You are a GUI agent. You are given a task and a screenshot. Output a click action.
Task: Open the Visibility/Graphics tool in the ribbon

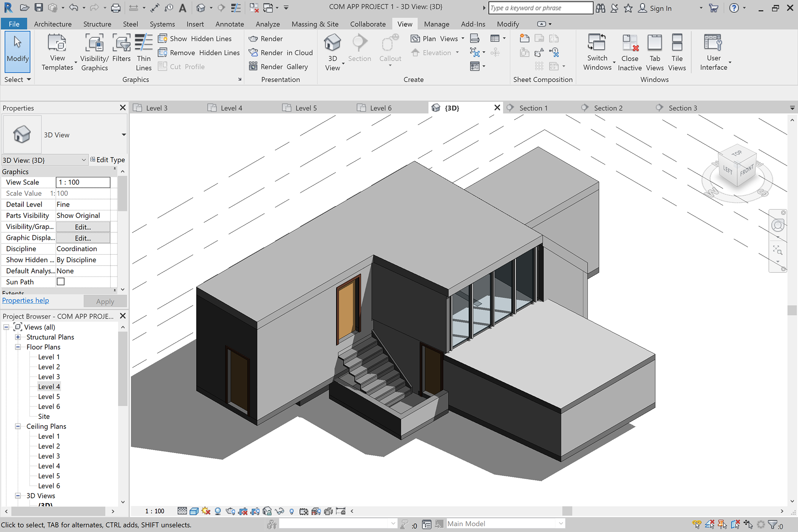tap(94, 53)
